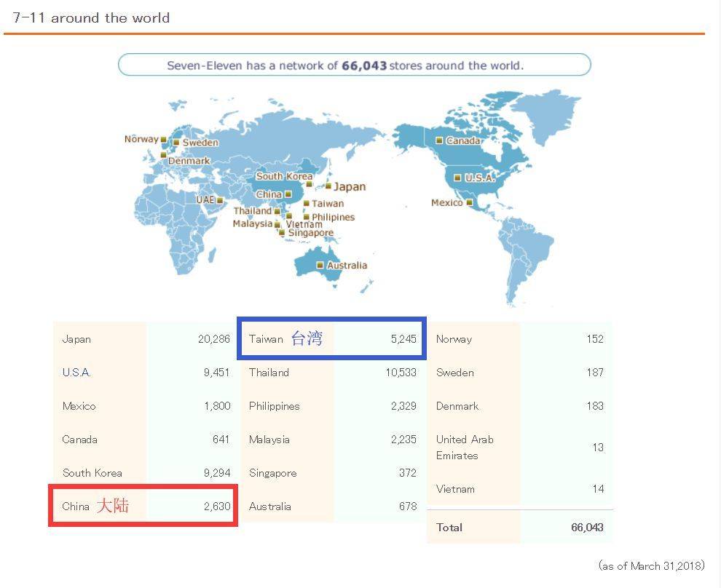This screenshot has height=588, width=721.
Task: Select the value 641
Action: [x=221, y=439]
